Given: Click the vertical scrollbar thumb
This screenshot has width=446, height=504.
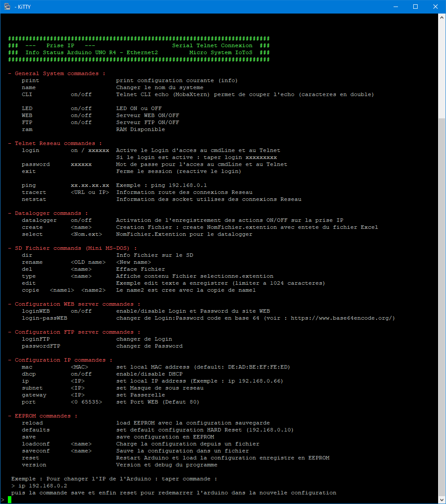Looking at the screenshot, I should [x=442, y=307].
